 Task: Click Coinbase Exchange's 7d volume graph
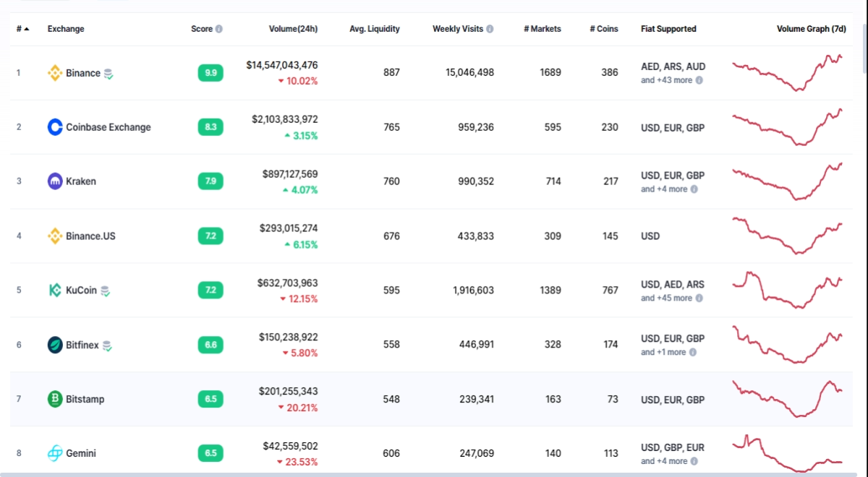(x=788, y=127)
